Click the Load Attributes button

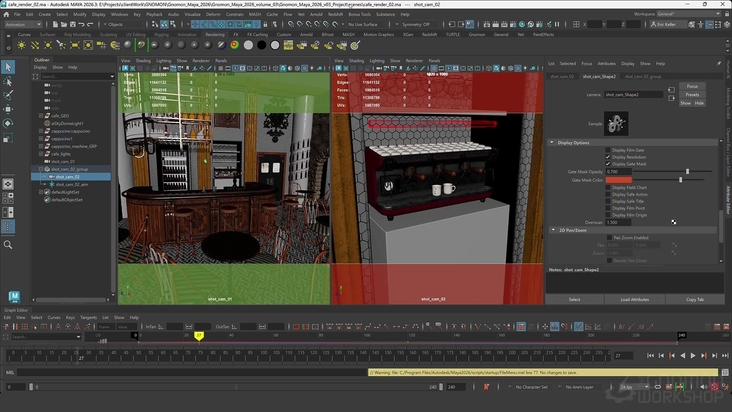click(x=636, y=299)
